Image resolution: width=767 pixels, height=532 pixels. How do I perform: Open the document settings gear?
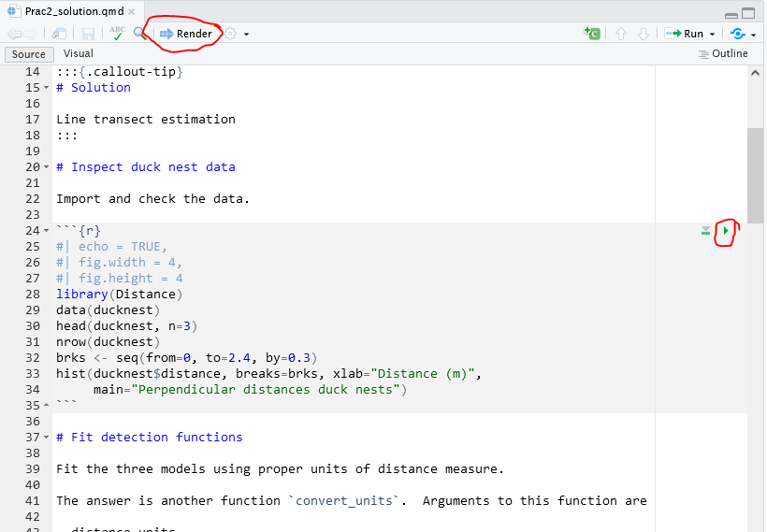click(230, 34)
